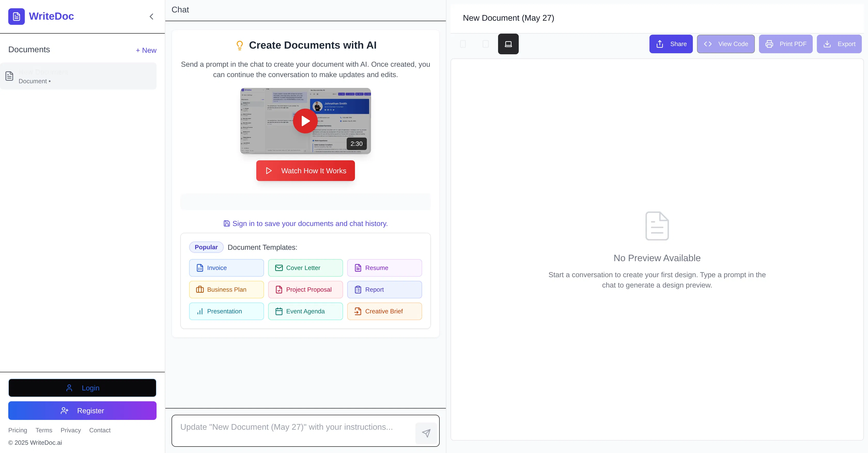Switch to the mobile preview icon
Screen dimensions: 868x453
[x=463, y=44]
